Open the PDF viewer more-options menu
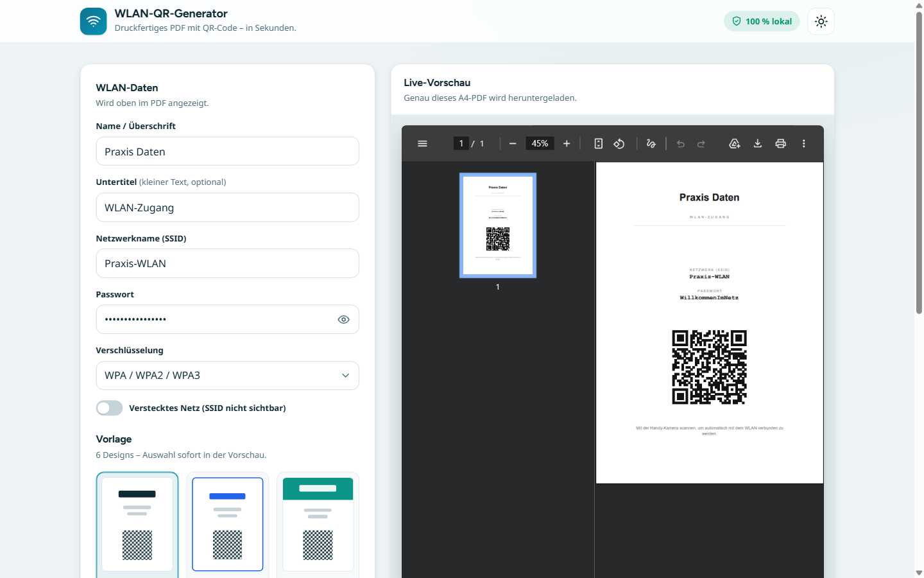This screenshot has width=924, height=578. click(804, 143)
